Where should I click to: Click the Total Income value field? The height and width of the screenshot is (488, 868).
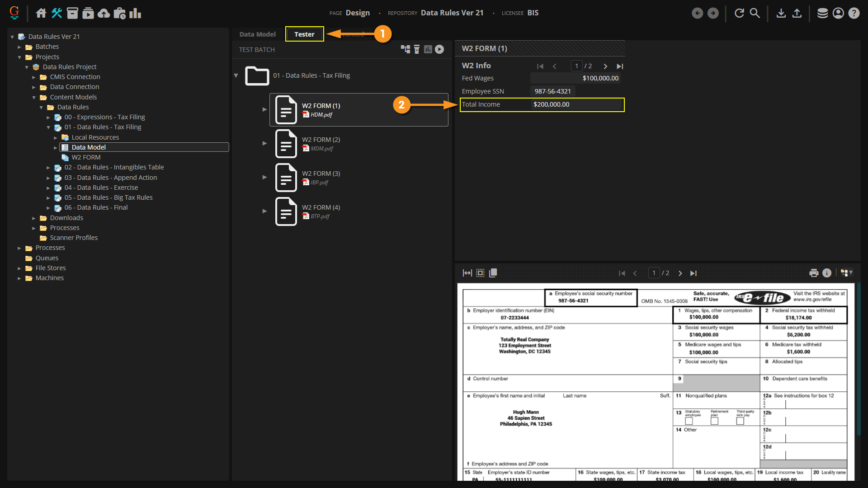coord(576,104)
